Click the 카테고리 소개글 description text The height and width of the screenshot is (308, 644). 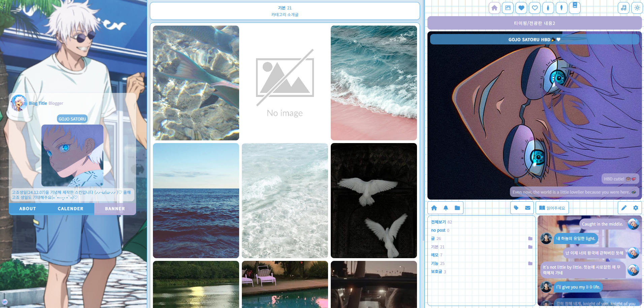(x=285, y=15)
